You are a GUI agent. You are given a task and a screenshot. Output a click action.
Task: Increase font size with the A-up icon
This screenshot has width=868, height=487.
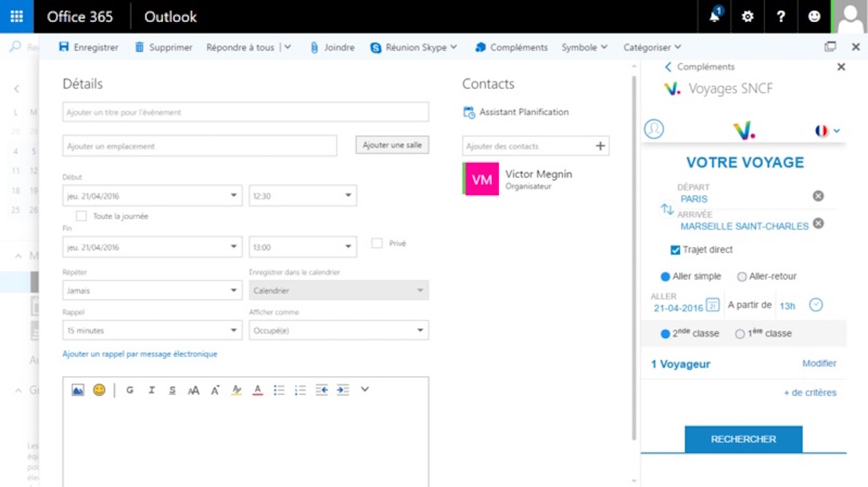215,390
